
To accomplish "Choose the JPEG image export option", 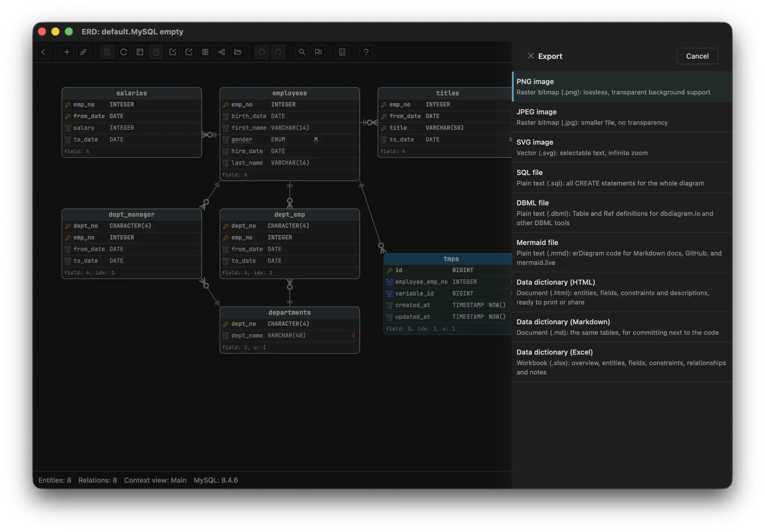I will pos(622,117).
